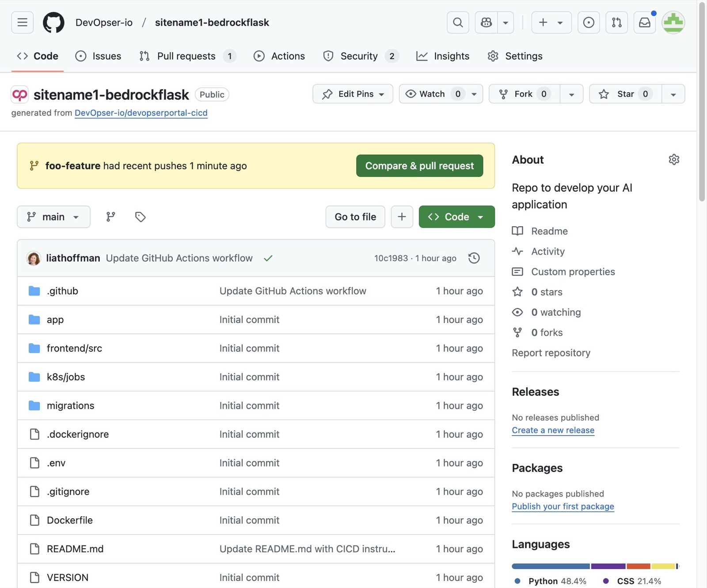View all branches icon
Screen dimensions: 707x588
click(110, 216)
